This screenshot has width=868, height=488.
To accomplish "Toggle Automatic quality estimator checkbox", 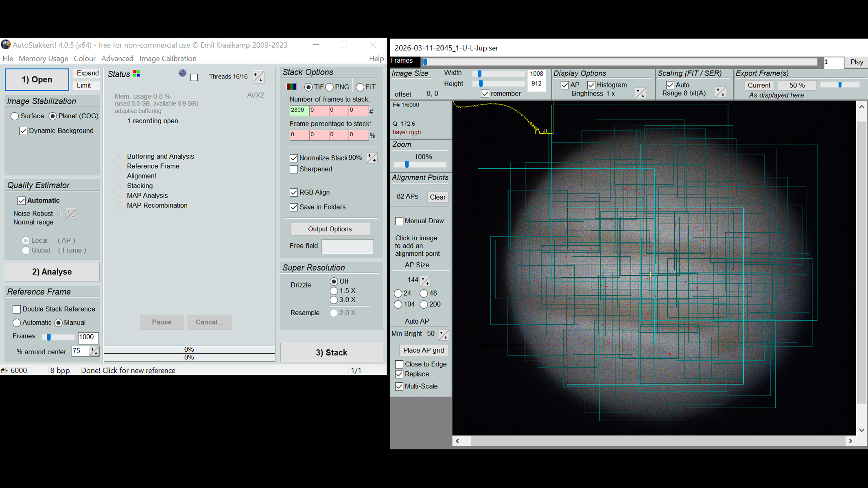I will (x=22, y=200).
